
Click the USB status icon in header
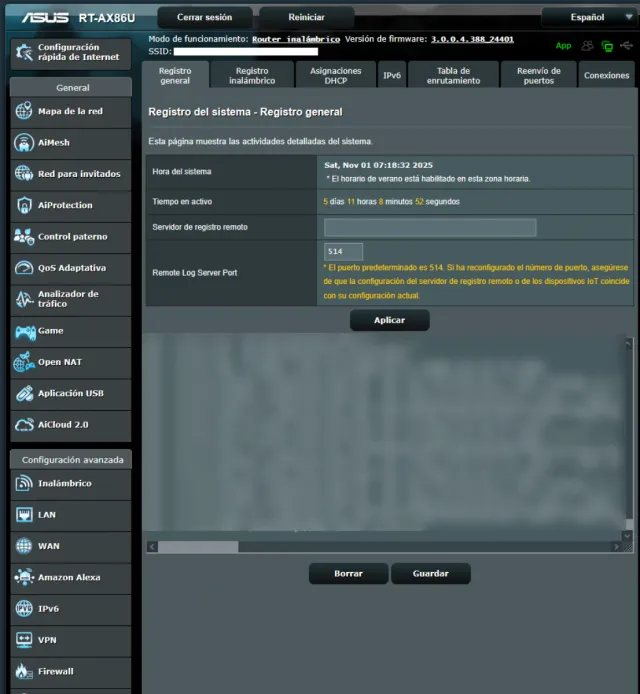tap(626, 46)
